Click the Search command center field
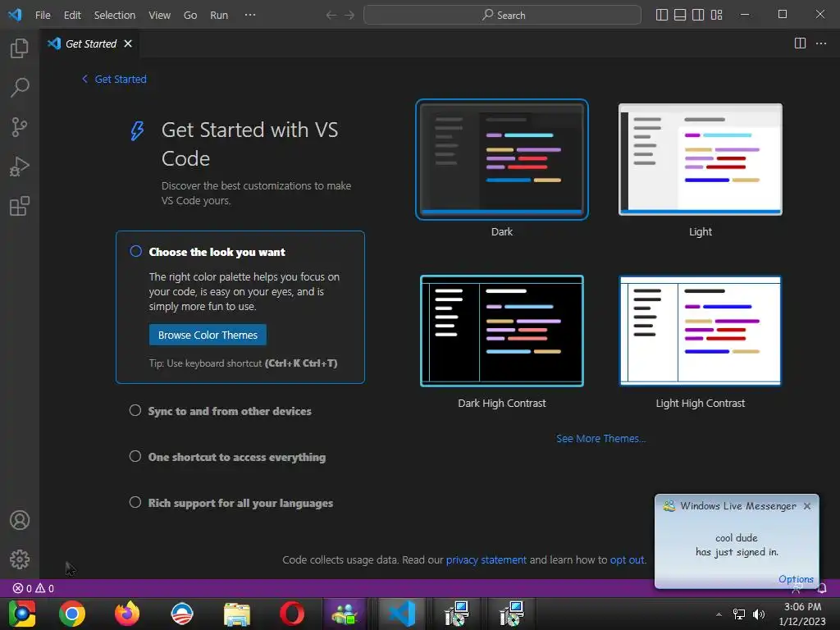The width and height of the screenshot is (840, 630). (x=502, y=15)
